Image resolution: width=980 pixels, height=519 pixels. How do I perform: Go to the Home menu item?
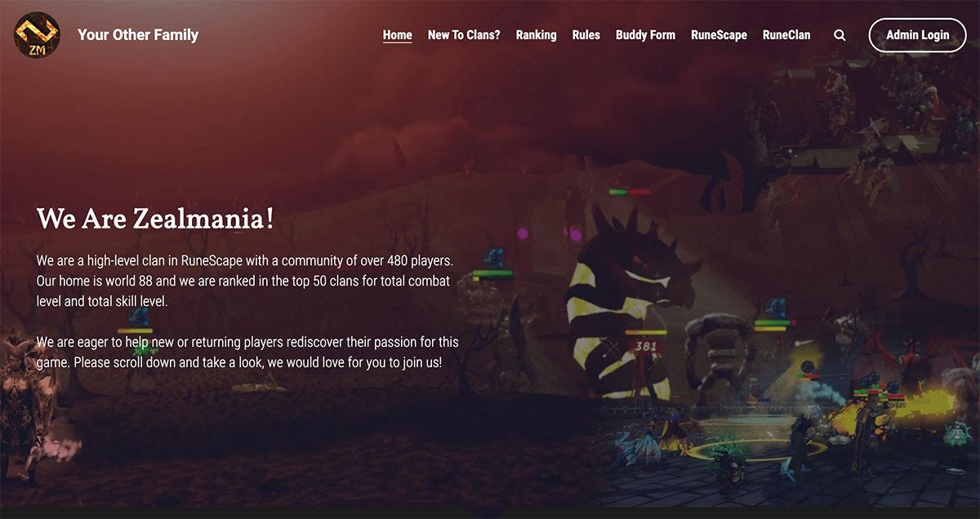[x=398, y=35]
